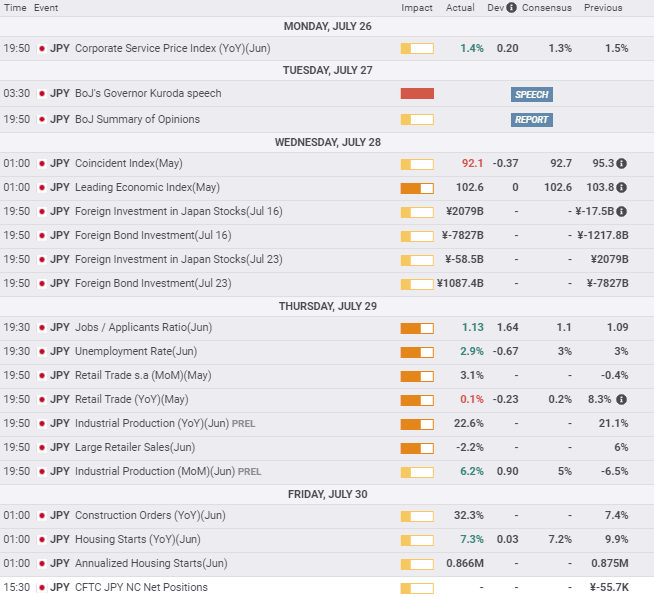Click Japan flag in Corporate Service Price Index row
This screenshot has height=597, width=654.
coord(41,48)
